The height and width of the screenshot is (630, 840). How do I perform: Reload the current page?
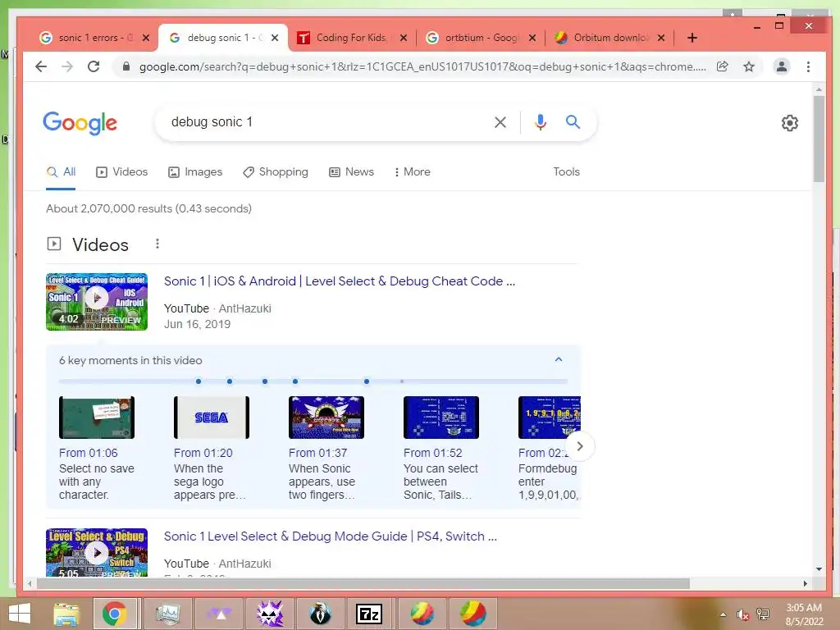[x=94, y=66]
